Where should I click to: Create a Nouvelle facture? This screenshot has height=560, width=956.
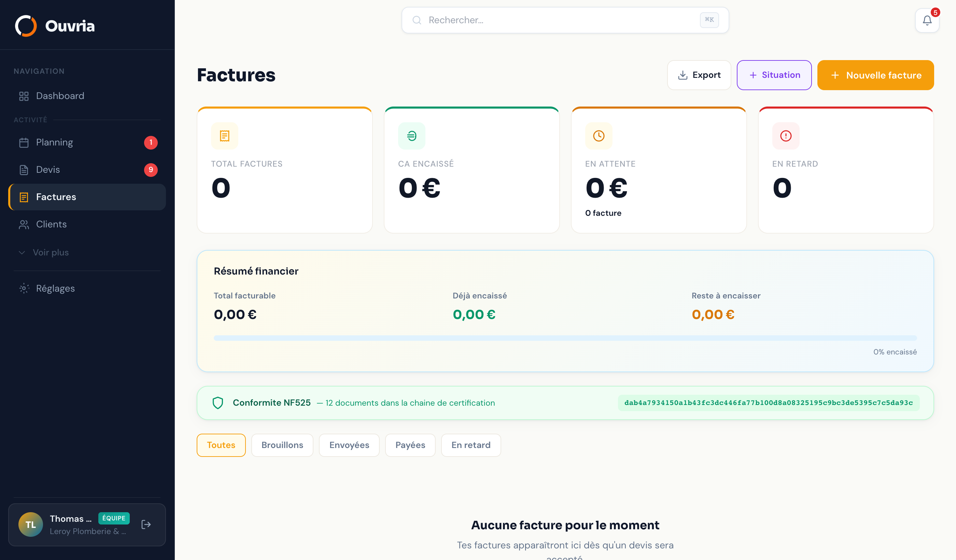pos(875,75)
